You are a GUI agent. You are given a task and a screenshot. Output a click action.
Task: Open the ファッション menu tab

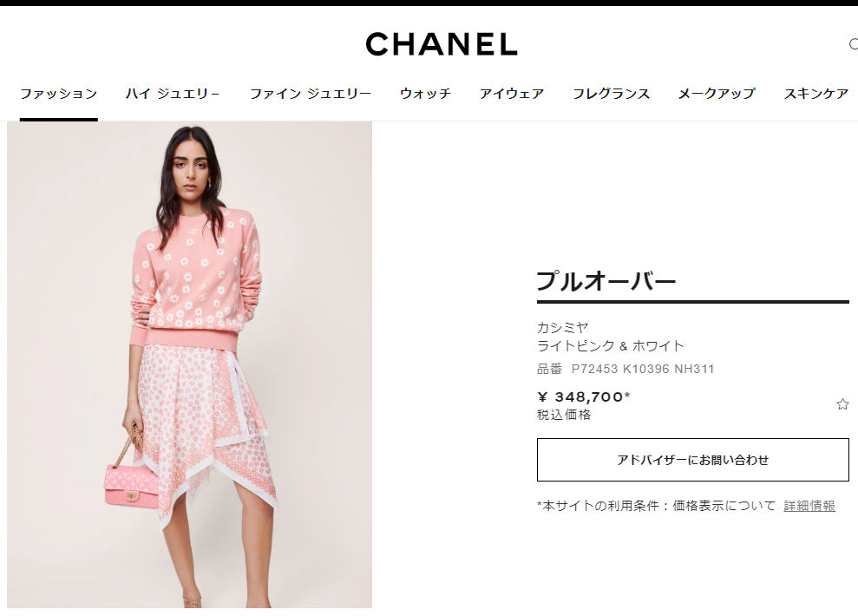58,94
